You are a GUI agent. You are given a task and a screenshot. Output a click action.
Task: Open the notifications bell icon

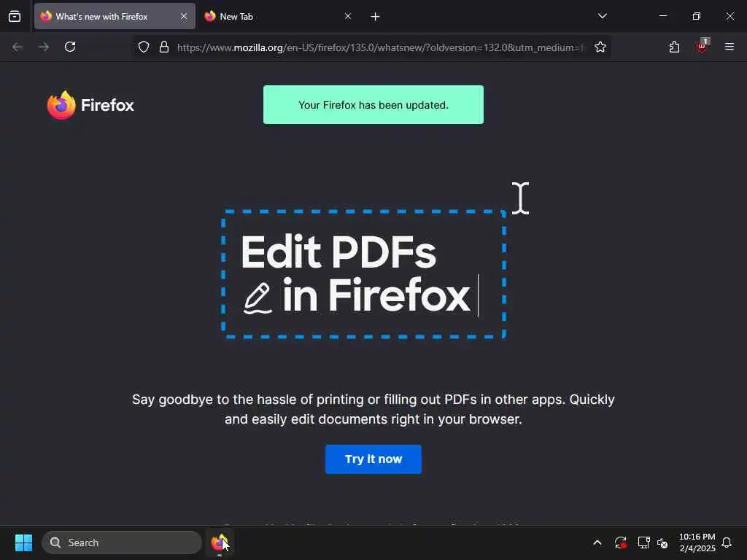coord(727,542)
